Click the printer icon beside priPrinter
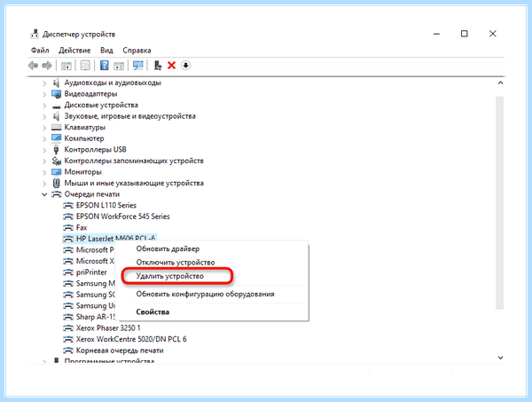 point(68,272)
